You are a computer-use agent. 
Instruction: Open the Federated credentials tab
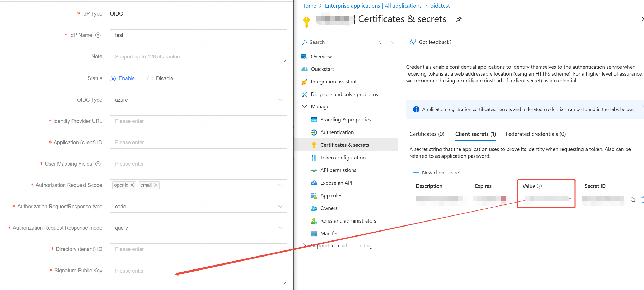tap(535, 134)
